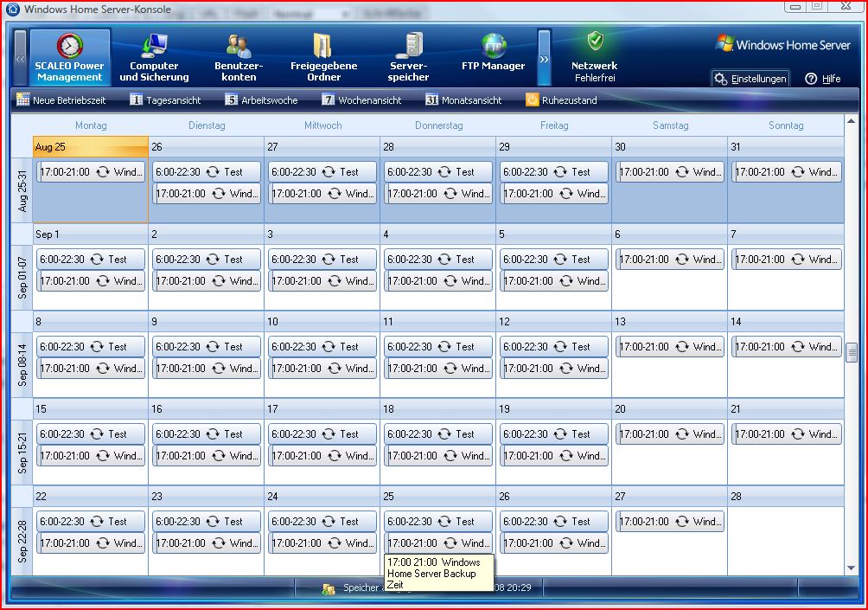
Task: Select 17:00-21:00 entry on Sep 27
Action: coord(670,522)
